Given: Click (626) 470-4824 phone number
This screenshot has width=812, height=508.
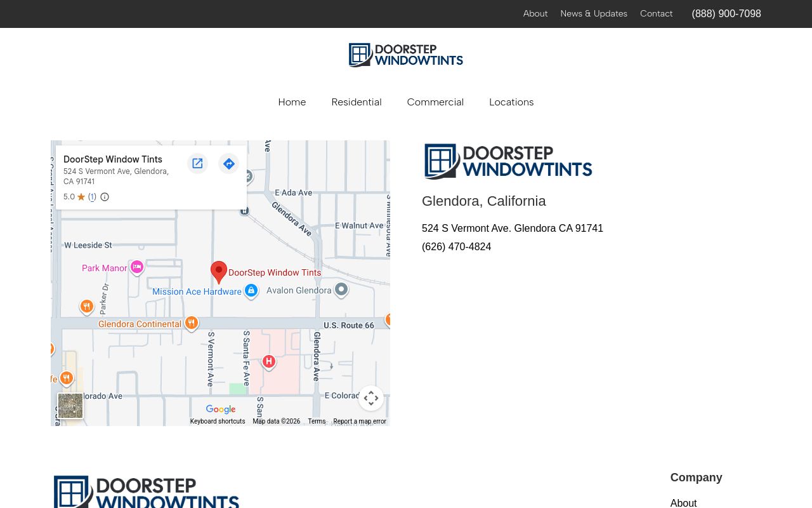Looking at the screenshot, I should [x=457, y=247].
